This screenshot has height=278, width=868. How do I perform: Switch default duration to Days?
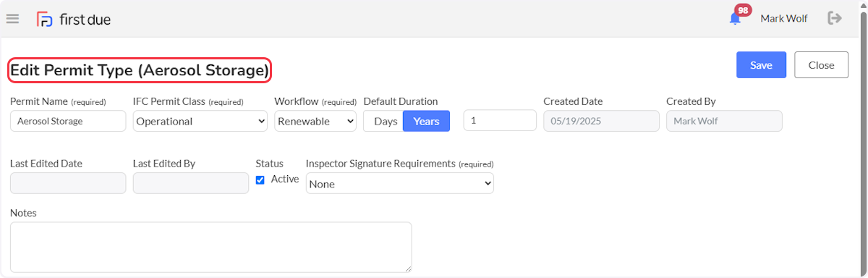pyautogui.click(x=383, y=121)
